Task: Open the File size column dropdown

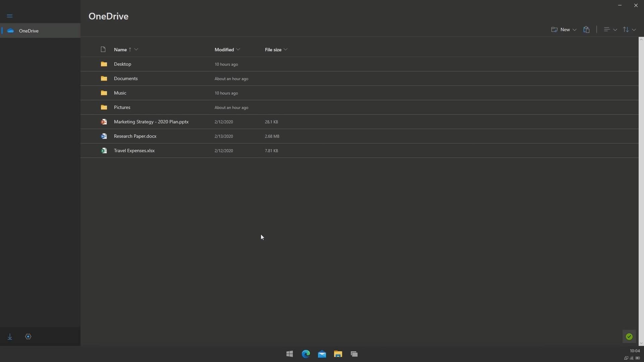Action: point(286,49)
